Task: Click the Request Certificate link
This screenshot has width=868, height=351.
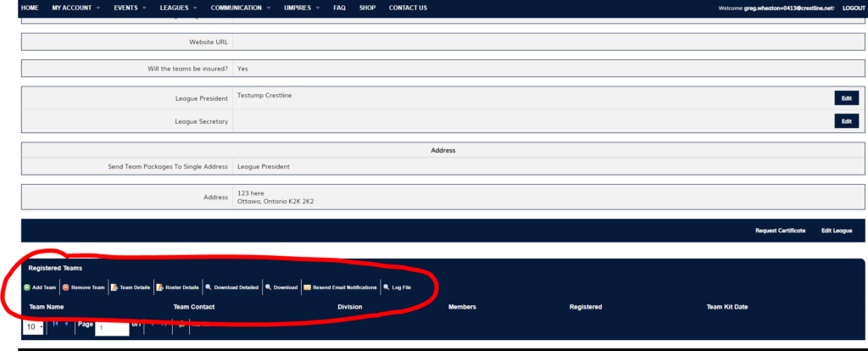Action: [780, 231]
